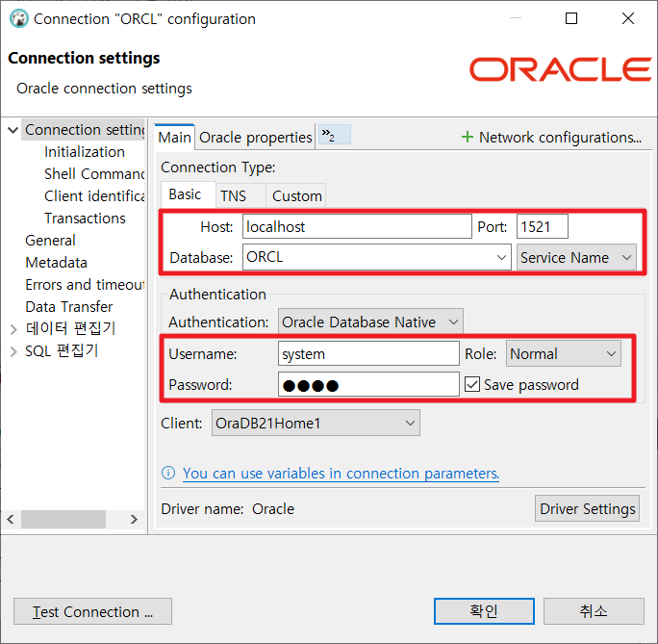Open the variables in connection parameters link
Viewport: 658px width, 644px height.
click(x=341, y=474)
